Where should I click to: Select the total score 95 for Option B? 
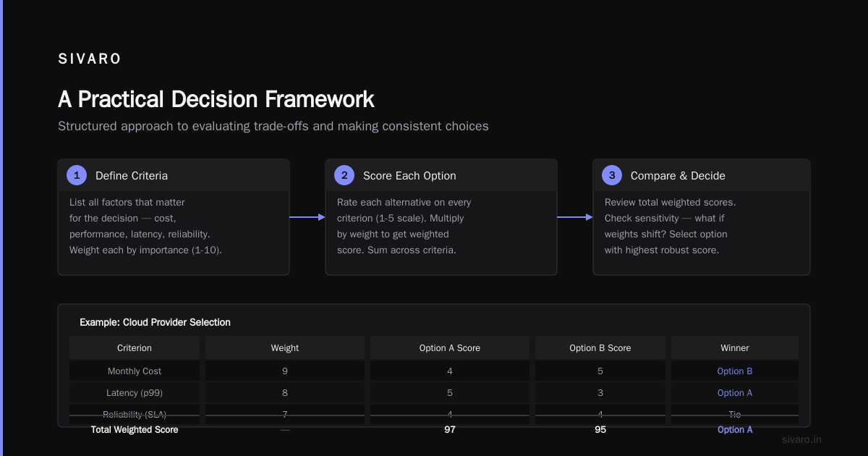tap(600, 429)
